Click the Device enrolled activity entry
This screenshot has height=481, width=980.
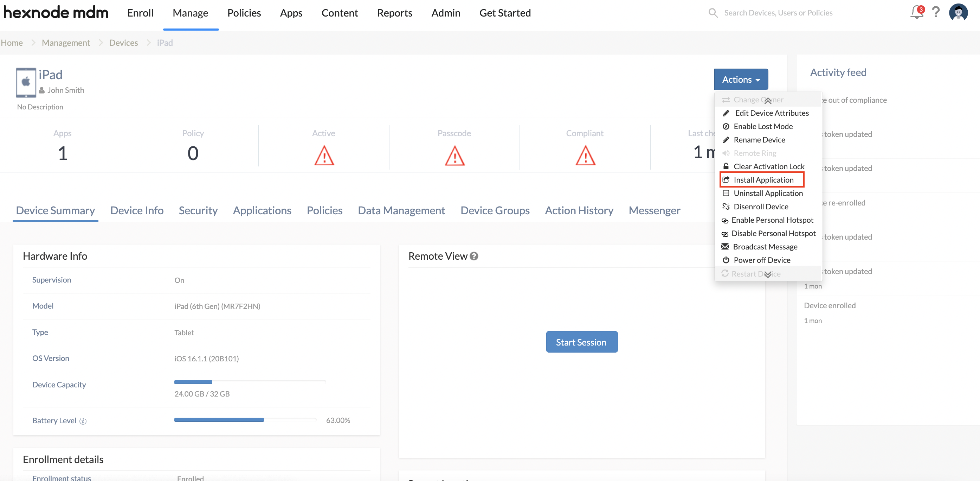829,305
